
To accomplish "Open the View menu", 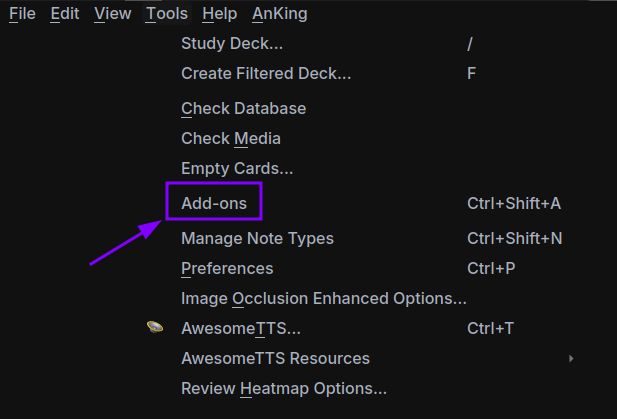I will click(x=112, y=14).
